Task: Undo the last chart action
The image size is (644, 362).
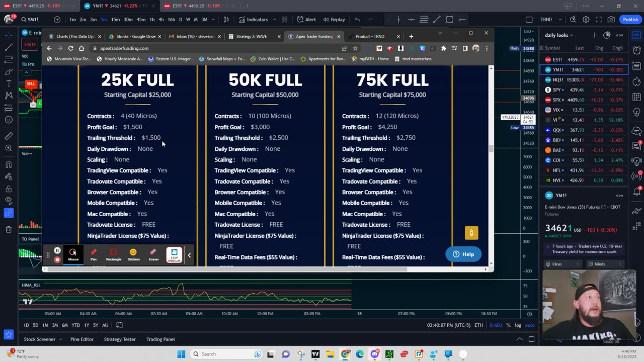Action: pos(357,20)
